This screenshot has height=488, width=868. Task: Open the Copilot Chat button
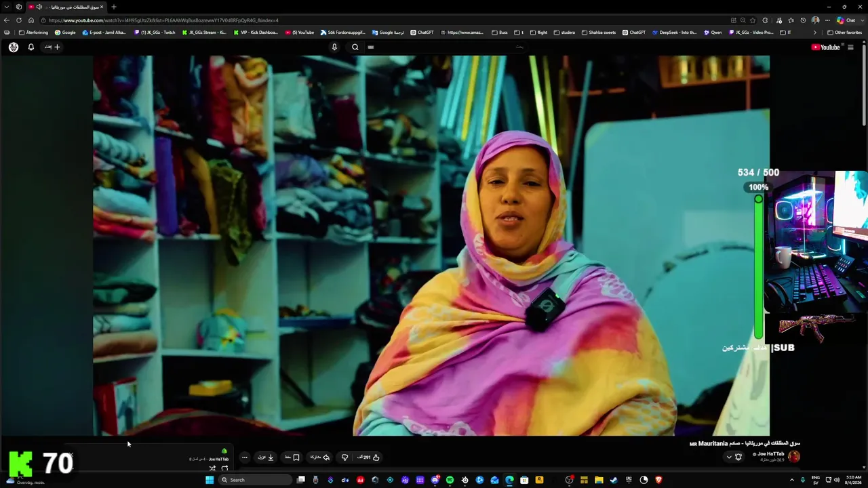click(846, 20)
